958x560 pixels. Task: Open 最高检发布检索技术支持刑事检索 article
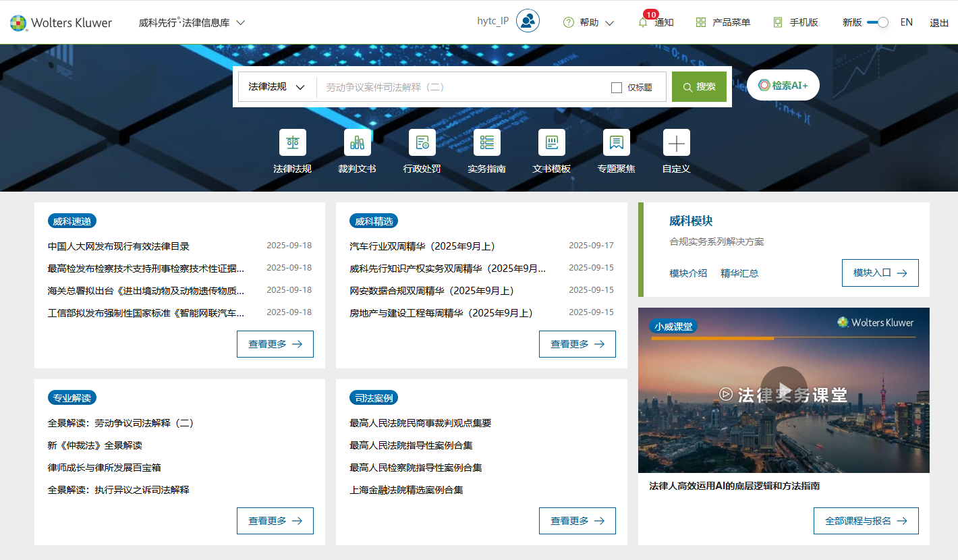click(x=146, y=268)
